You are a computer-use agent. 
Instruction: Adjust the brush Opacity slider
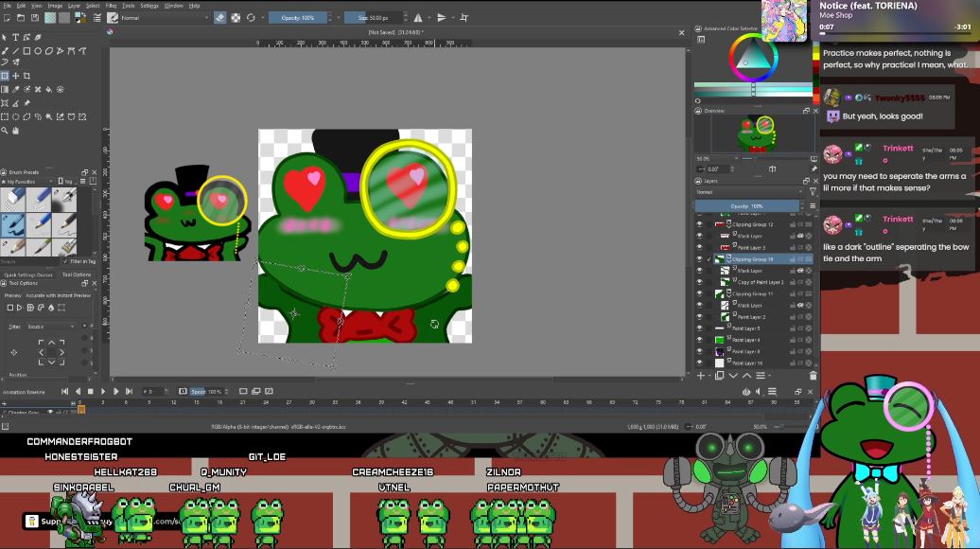tap(297, 17)
